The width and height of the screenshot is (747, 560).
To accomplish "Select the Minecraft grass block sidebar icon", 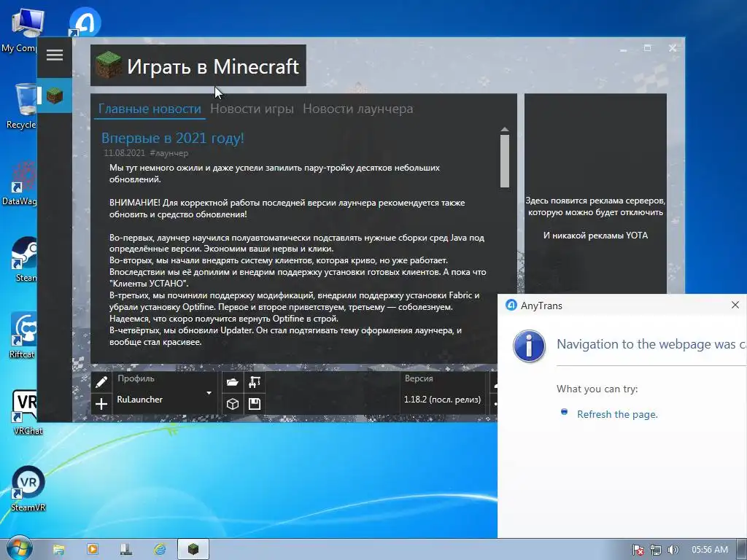I will point(55,96).
